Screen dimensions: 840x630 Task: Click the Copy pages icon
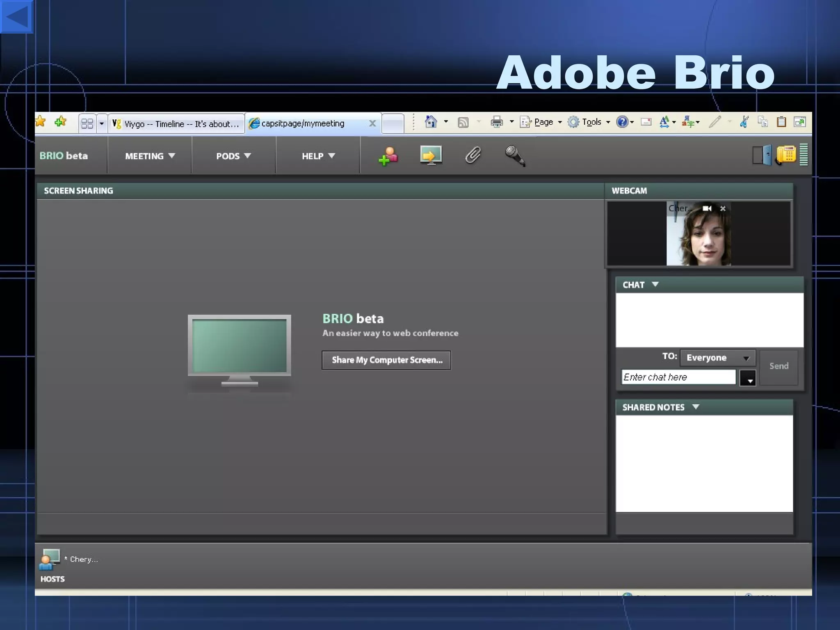[x=763, y=122]
